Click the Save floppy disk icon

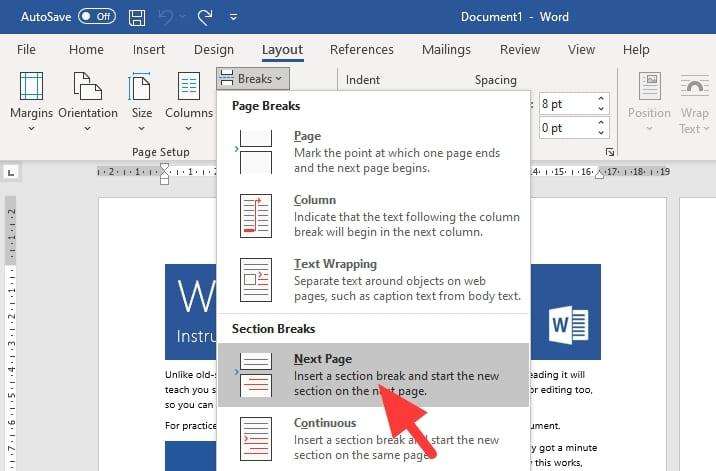pyautogui.click(x=137, y=17)
